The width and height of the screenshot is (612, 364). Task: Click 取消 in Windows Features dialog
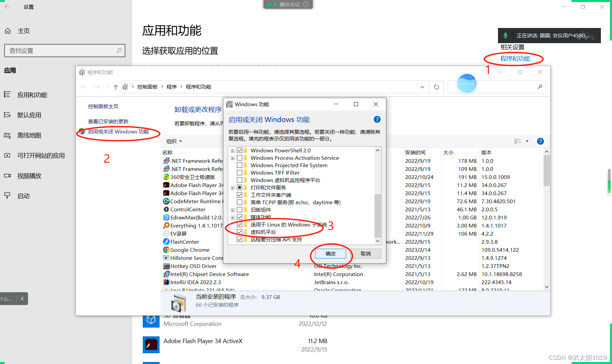point(366,253)
